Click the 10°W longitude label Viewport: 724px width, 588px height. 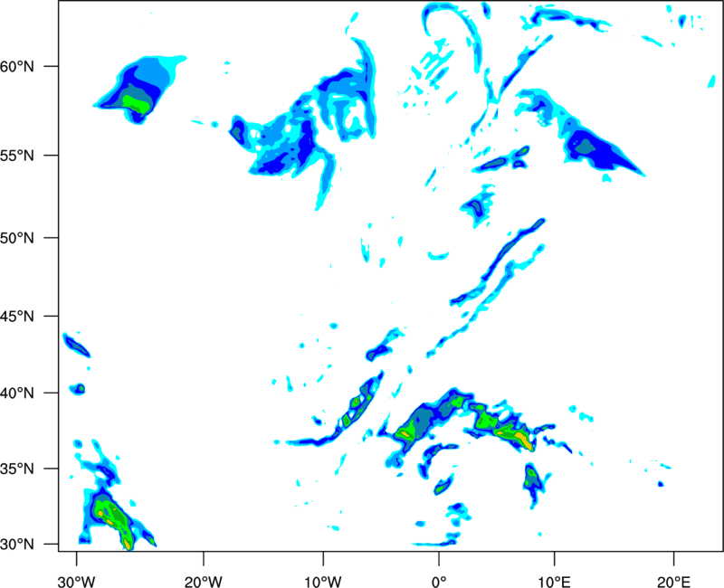(323, 582)
